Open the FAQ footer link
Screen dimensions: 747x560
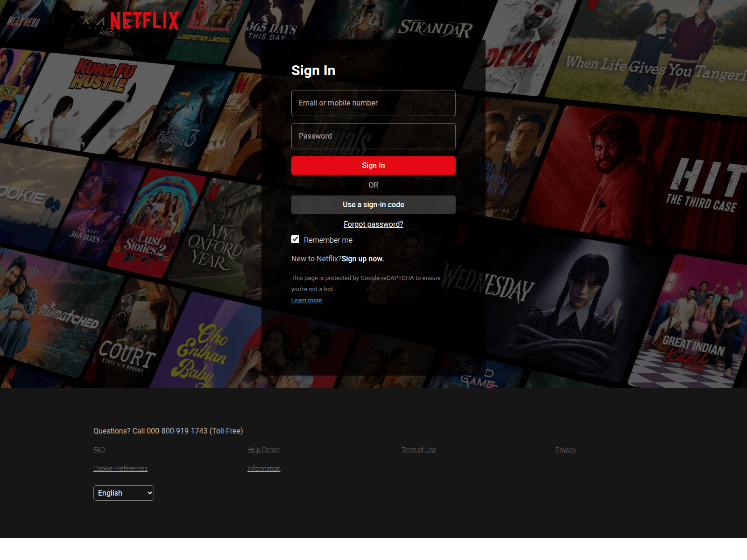tap(99, 450)
